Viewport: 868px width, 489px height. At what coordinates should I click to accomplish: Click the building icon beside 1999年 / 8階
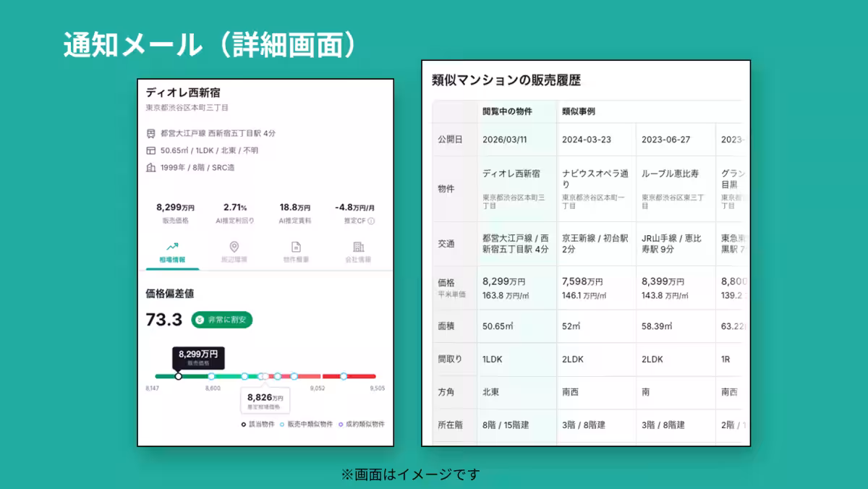150,167
